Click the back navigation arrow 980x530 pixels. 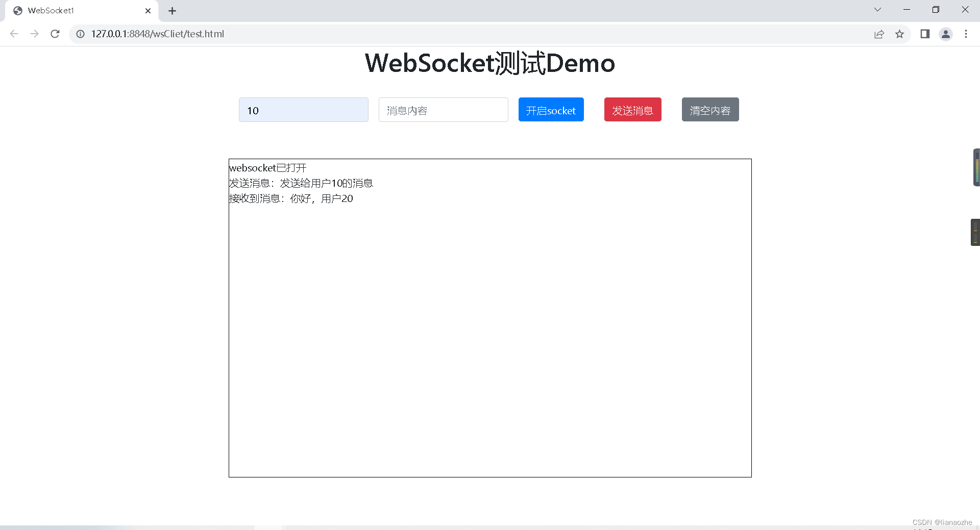pyautogui.click(x=14, y=34)
